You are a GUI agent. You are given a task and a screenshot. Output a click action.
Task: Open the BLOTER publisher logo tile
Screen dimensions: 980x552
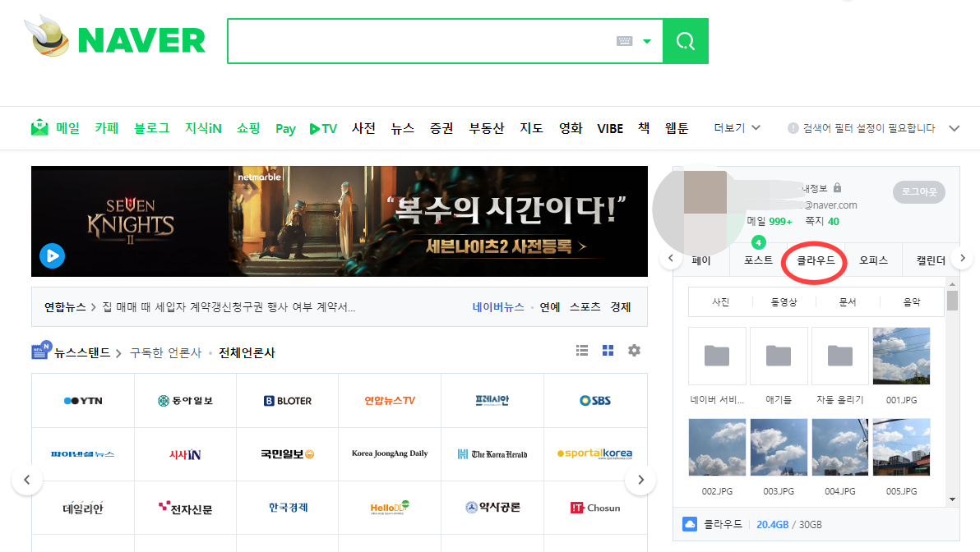pyautogui.click(x=288, y=401)
